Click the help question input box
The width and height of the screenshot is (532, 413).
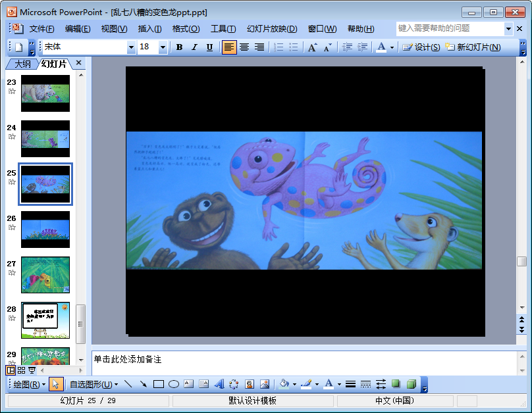pyautogui.click(x=450, y=28)
